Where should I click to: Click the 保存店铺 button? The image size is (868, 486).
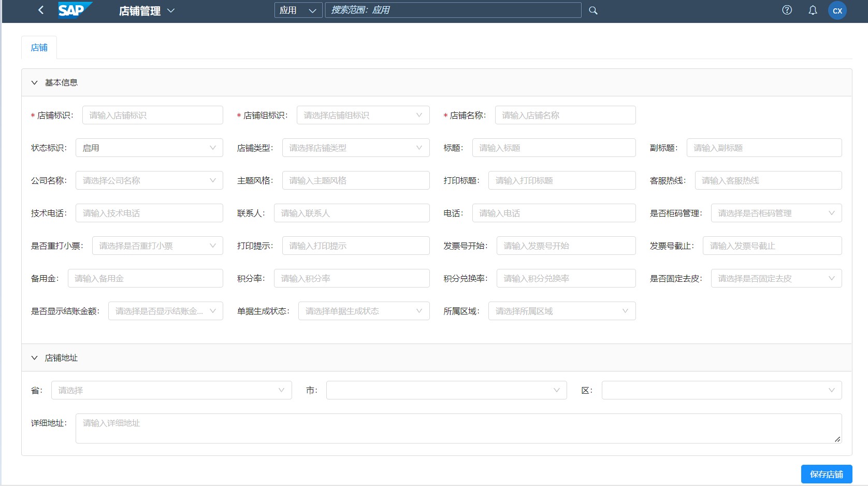pos(827,474)
